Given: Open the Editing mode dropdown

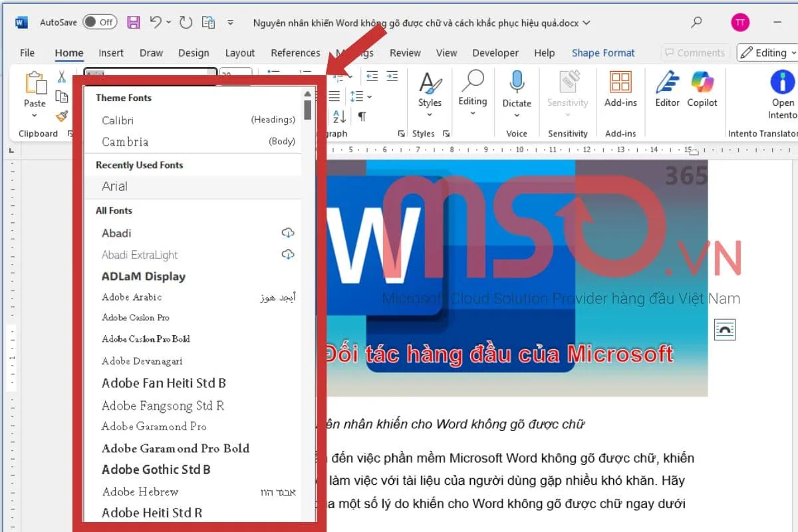Looking at the screenshot, I should click(x=768, y=53).
